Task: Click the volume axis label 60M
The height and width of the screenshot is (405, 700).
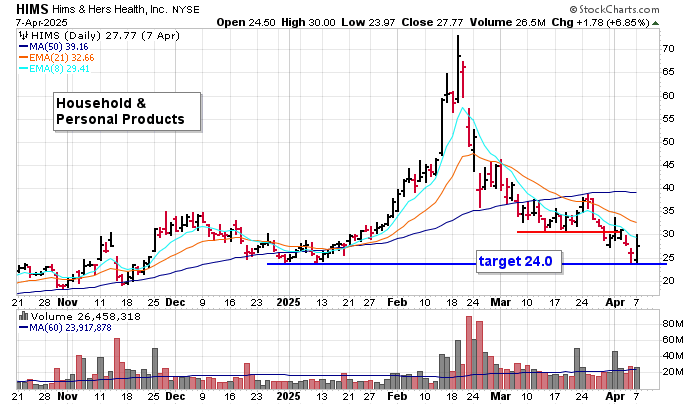Action: (x=673, y=340)
